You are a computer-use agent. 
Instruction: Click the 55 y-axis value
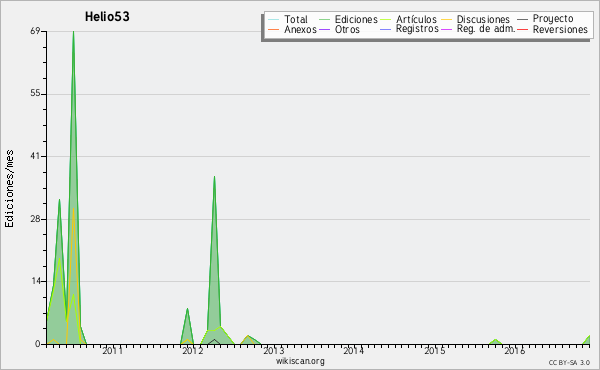pyautogui.click(x=36, y=94)
